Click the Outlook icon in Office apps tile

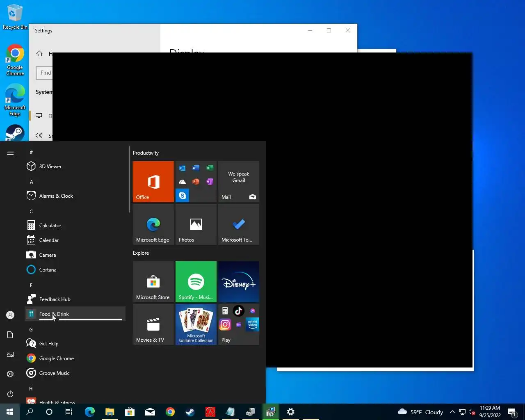[x=183, y=168]
